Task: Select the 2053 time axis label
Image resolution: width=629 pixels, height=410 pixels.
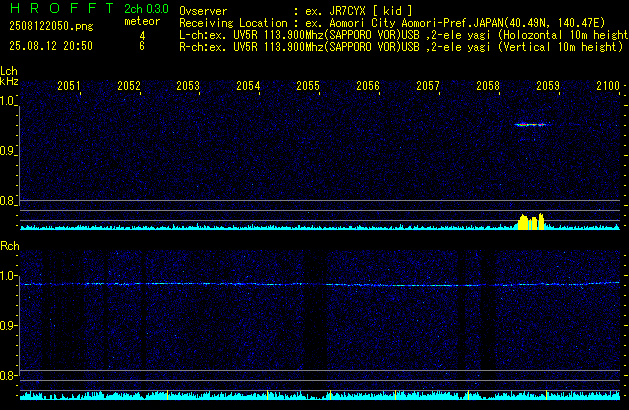Action: pos(188,85)
